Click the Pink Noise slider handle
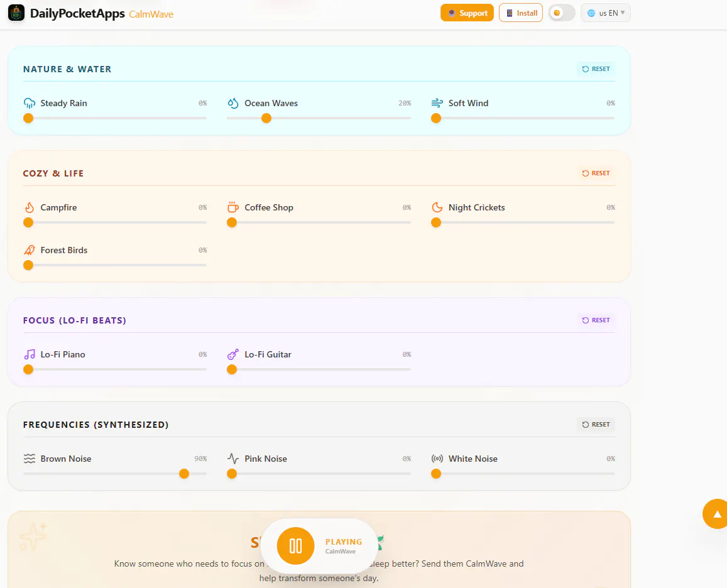The width and height of the screenshot is (727, 588). click(232, 474)
